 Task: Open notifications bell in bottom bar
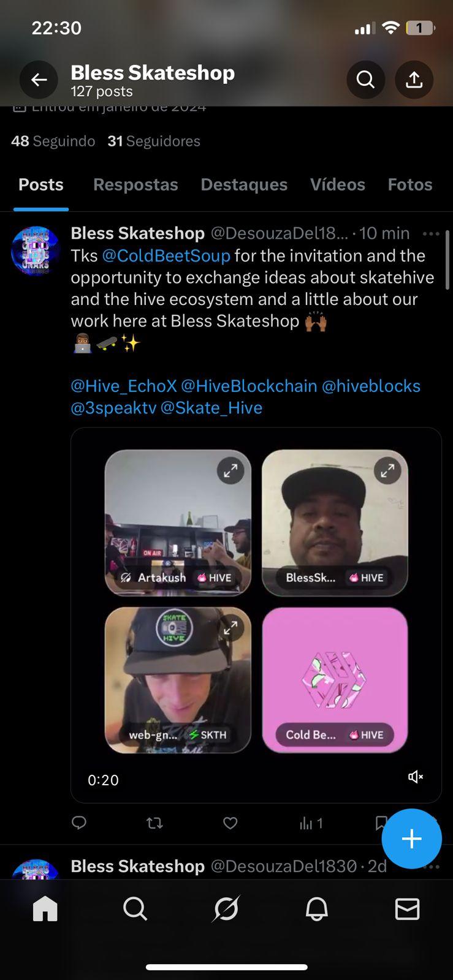[x=317, y=909]
